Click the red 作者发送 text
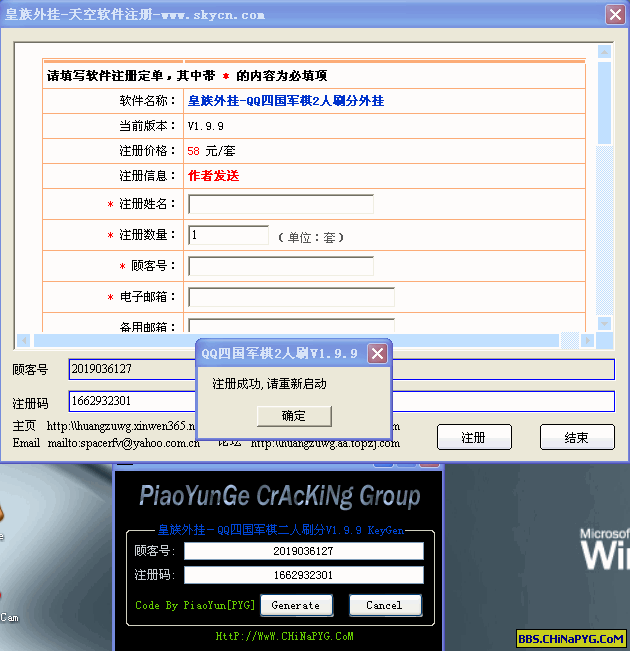The width and height of the screenshot is (630, 651). pos(213,176)
